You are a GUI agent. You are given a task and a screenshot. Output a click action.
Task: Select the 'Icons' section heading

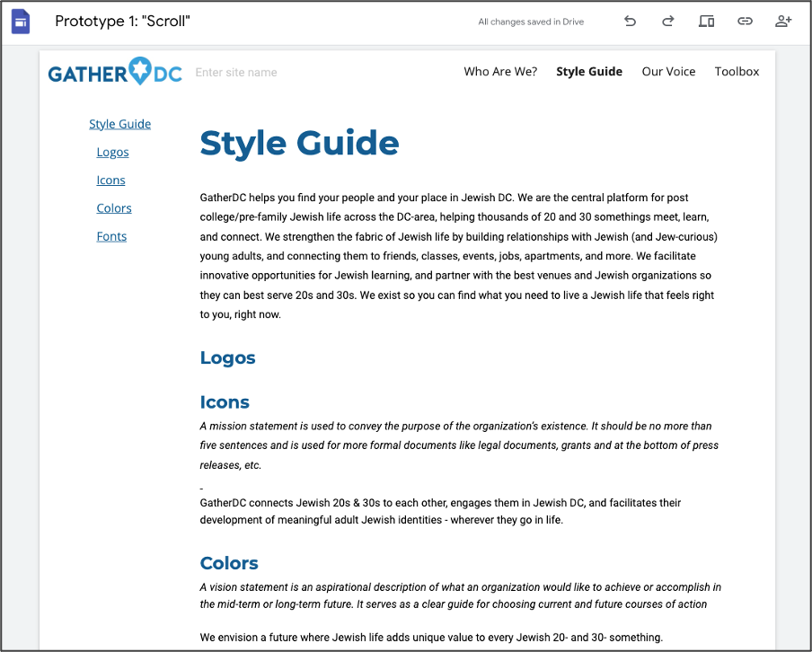click(225, 401)
